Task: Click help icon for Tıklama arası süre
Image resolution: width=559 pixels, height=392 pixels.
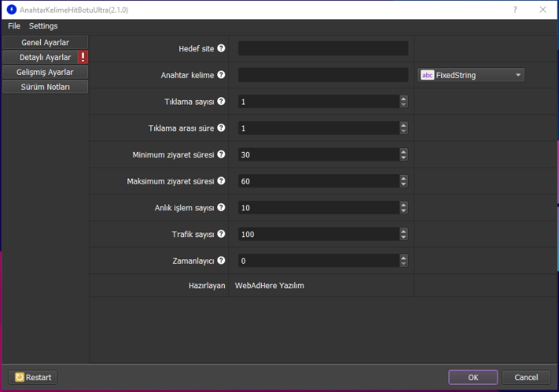Action: pos(221,128)
